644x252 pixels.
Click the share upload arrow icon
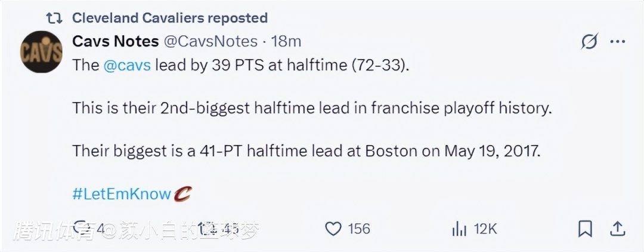coord(618,229)
